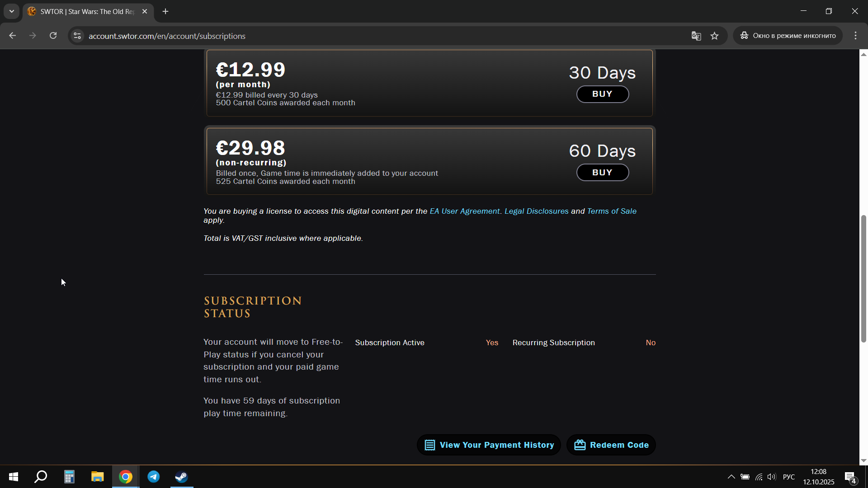Bookmark this page with the star icon
Screen dimensions: 868x488
pyautogui.click(x=714, y=36)
